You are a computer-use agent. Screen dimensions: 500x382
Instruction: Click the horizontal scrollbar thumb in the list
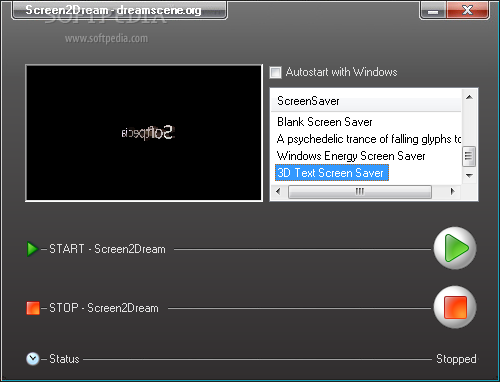click(x=360, y=192)
